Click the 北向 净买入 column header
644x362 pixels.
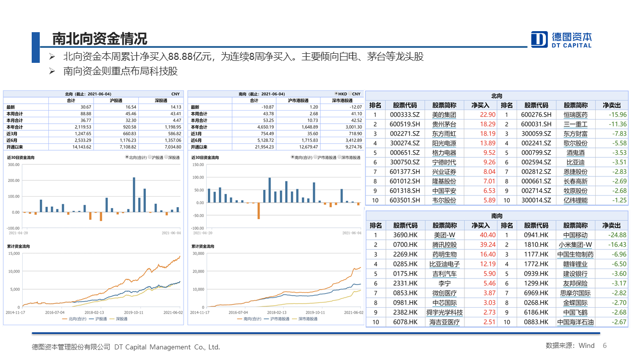(480, 105)
